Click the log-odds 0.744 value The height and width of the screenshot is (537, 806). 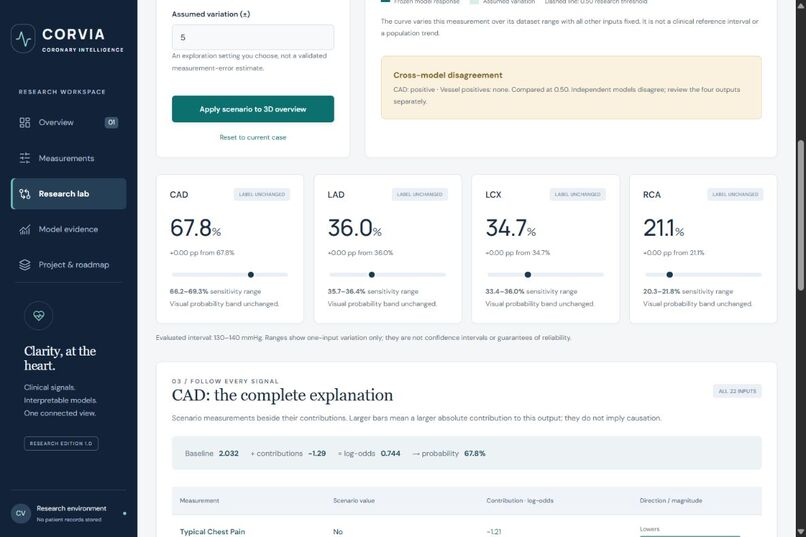click(x=390, y=453)
